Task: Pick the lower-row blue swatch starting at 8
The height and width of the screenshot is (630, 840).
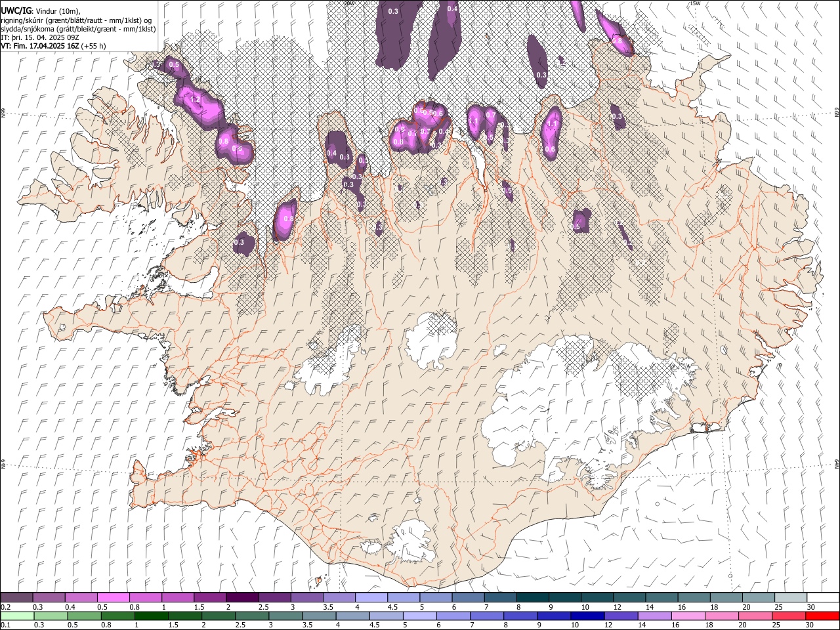Action: coord(520,616)
